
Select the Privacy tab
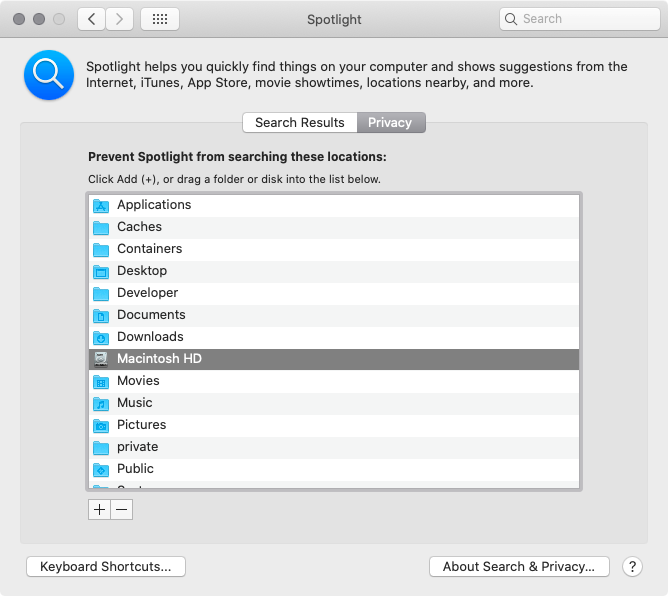point(391,123)
